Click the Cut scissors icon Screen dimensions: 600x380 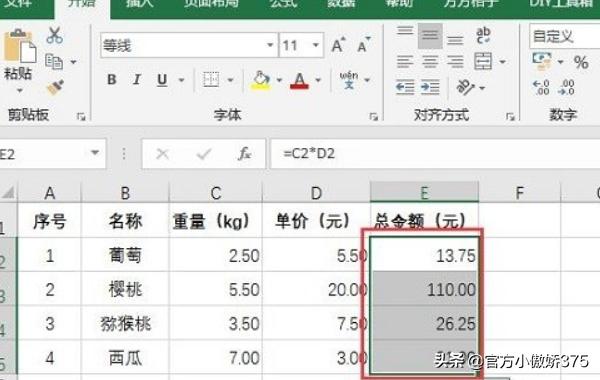[55, 35]
